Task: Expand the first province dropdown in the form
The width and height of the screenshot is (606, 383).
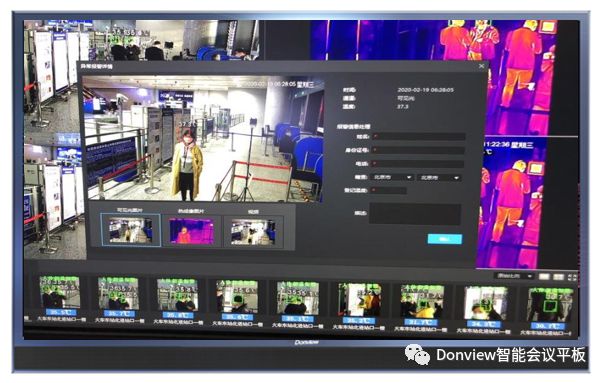Action: pos(392,177)
